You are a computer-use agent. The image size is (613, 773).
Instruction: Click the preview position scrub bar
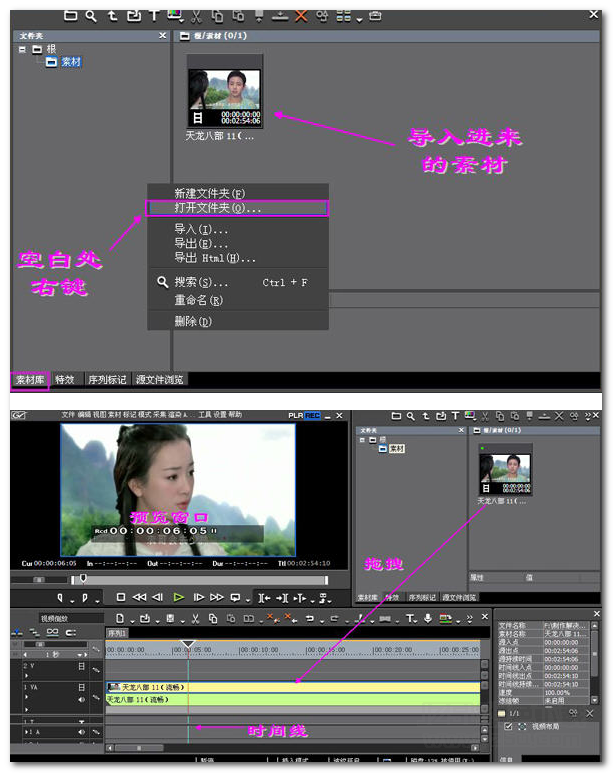[200, 580]
